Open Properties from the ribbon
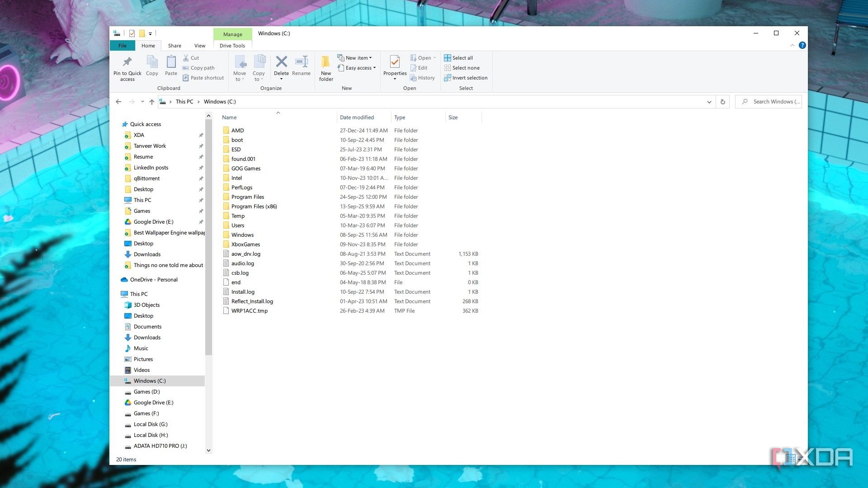 [x=395, y=62]
